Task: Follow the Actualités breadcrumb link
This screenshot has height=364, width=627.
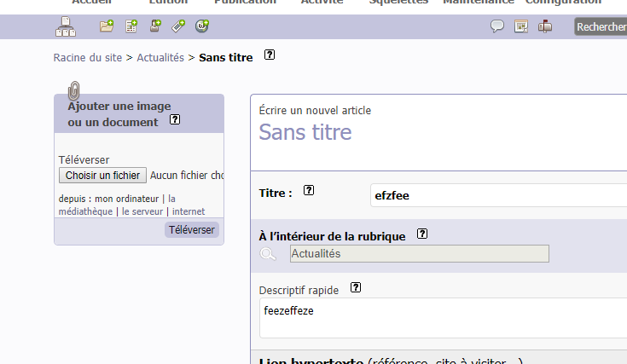Action: click(160, 58)
